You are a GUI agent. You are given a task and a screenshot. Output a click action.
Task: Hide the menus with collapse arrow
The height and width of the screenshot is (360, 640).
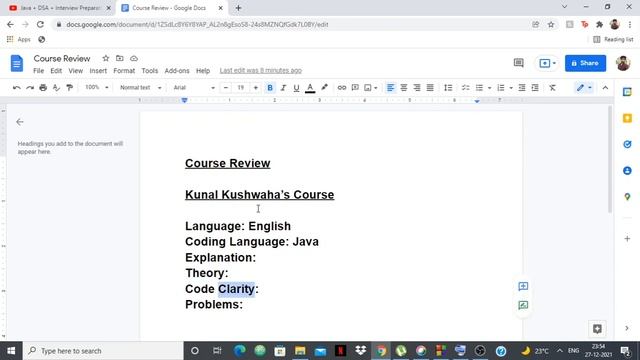(x=605, y=88)
